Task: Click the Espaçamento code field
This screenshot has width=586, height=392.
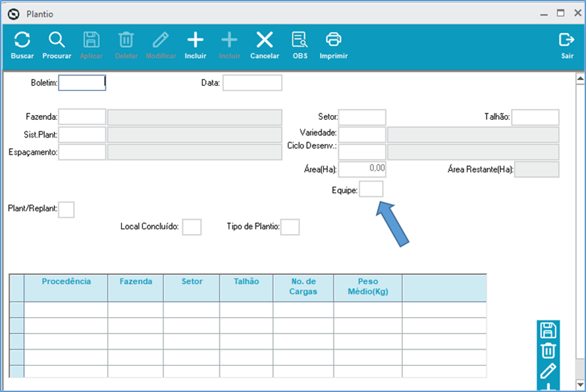Action: click(x=82, y=153)
